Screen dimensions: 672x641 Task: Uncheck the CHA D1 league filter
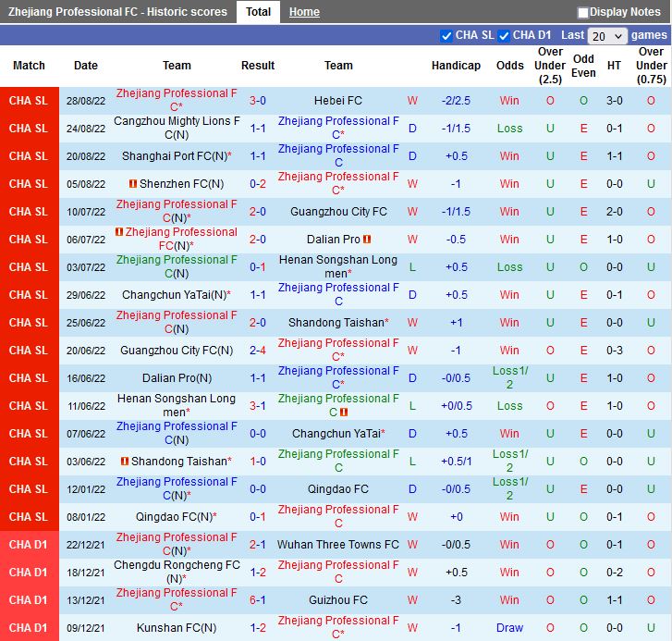[504, 35]
